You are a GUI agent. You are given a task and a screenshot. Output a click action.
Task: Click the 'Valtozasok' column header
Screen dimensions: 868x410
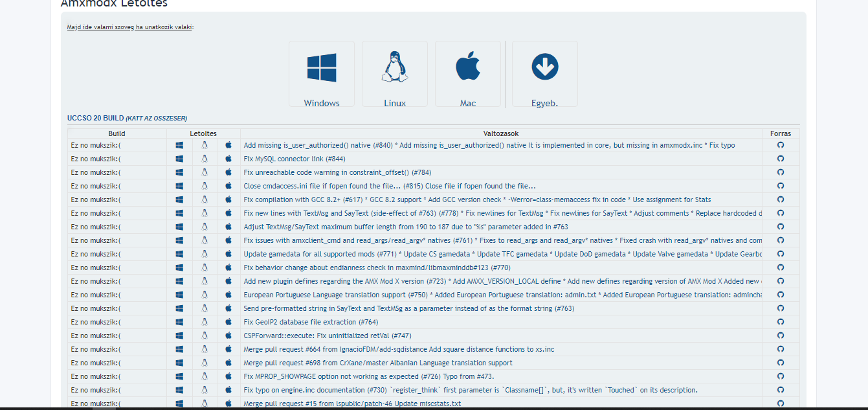coord(501,133)
